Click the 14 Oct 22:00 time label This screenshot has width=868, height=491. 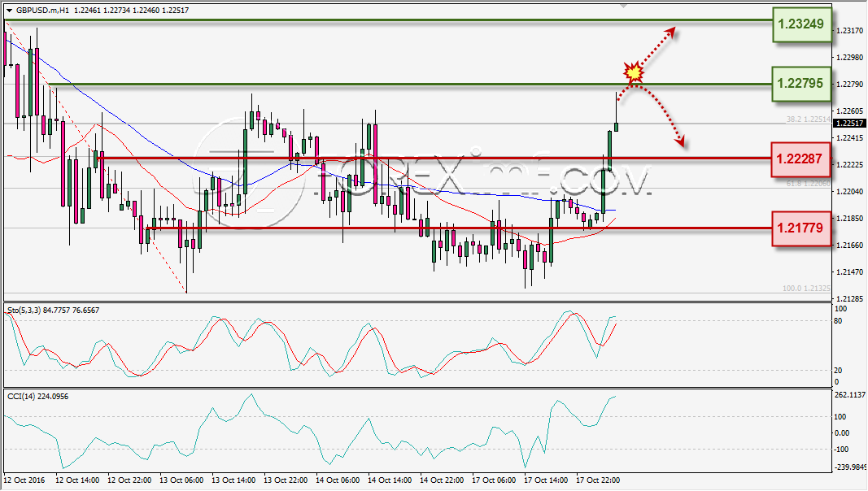coord(442,480)
